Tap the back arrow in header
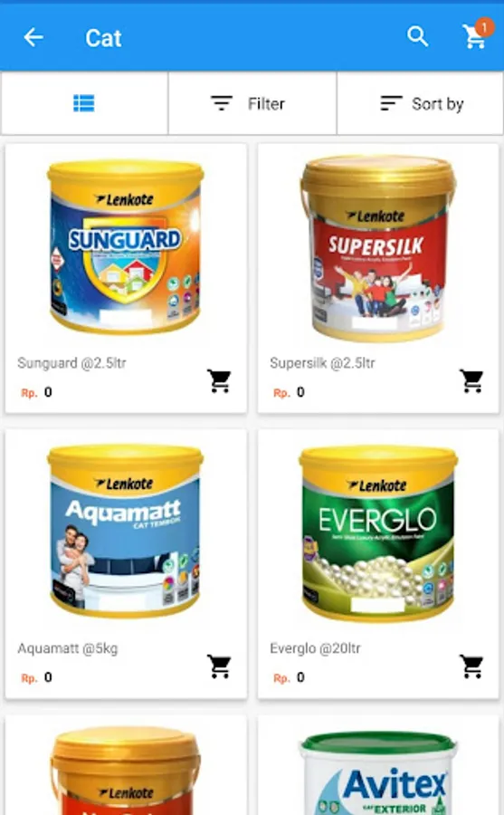Image resolution: width=504 pixels, height=815 pixels. pos(33,37)
